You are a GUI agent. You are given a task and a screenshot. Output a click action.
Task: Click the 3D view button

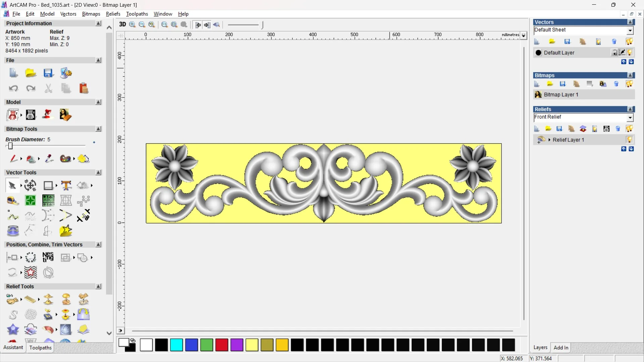point(122,24)
